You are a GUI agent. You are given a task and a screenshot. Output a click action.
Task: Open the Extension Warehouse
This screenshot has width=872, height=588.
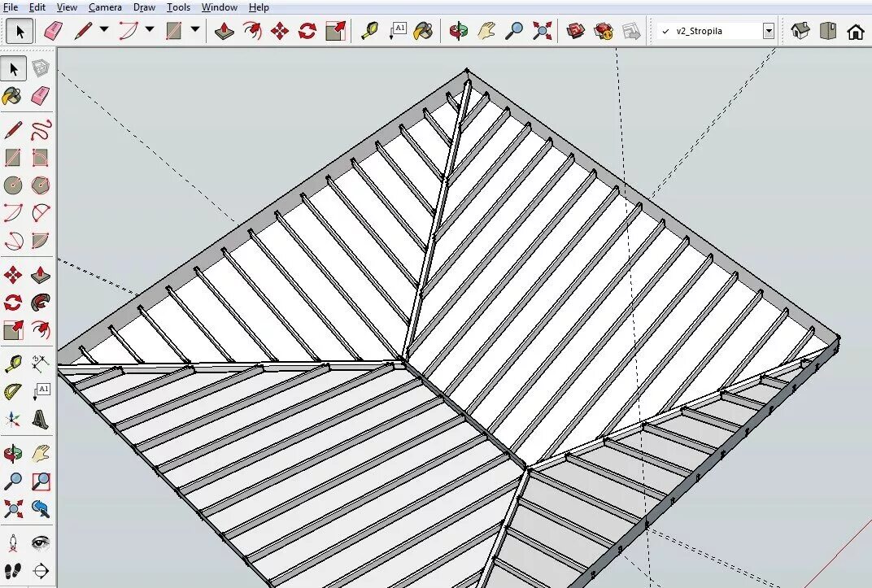pyautogui.click(x=604, y=31)
